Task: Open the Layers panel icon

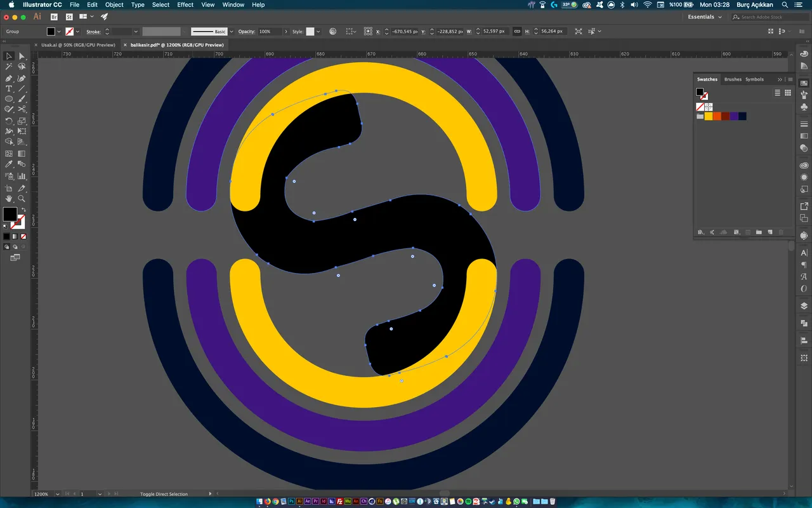Action: [x=804, y=306]
